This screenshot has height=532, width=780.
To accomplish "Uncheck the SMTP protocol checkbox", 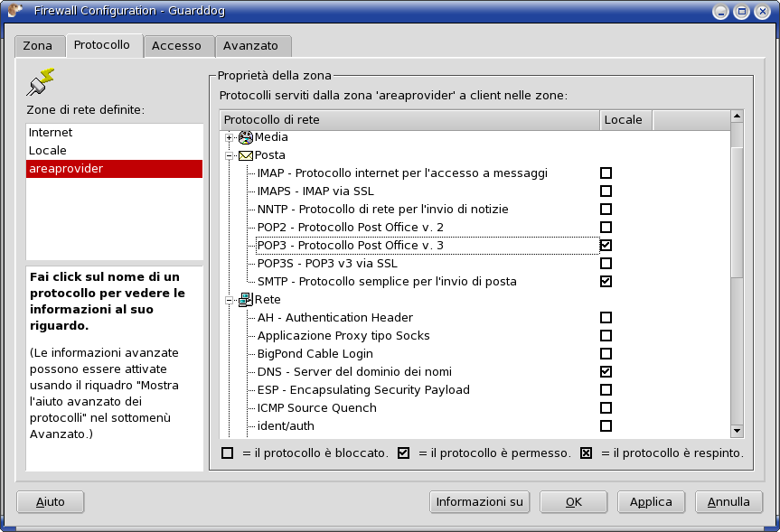I will [x=606, y=282].
